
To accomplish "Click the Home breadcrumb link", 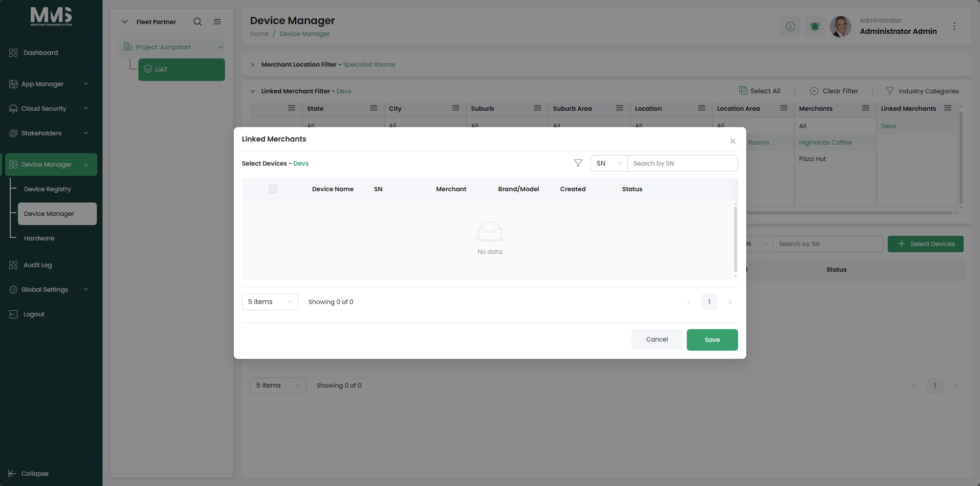I will 259,34.
